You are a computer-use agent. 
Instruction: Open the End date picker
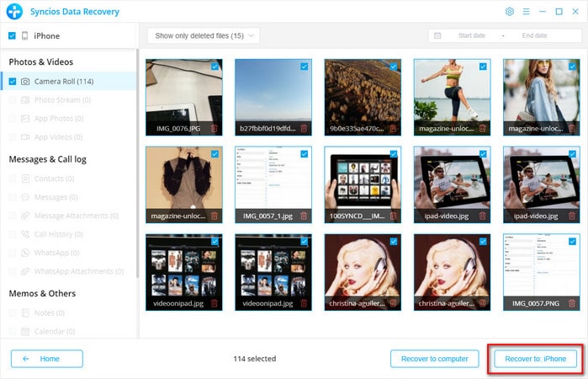(534, 35)
